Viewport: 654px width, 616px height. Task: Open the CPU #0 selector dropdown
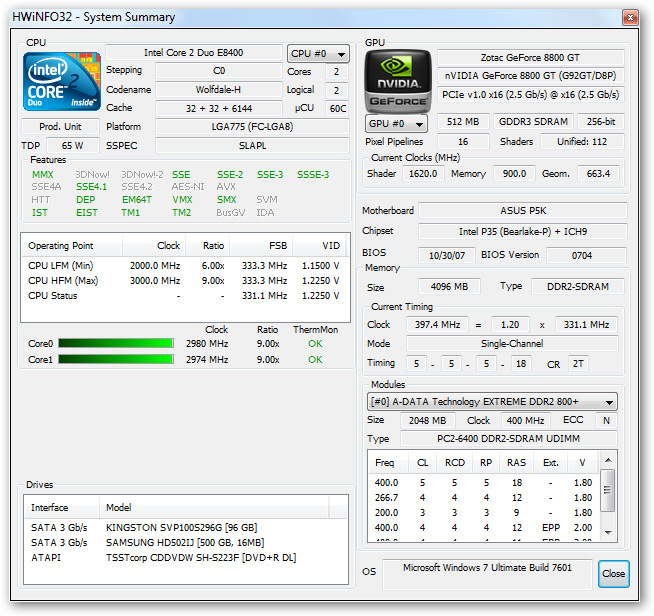(x=318, y=54)
